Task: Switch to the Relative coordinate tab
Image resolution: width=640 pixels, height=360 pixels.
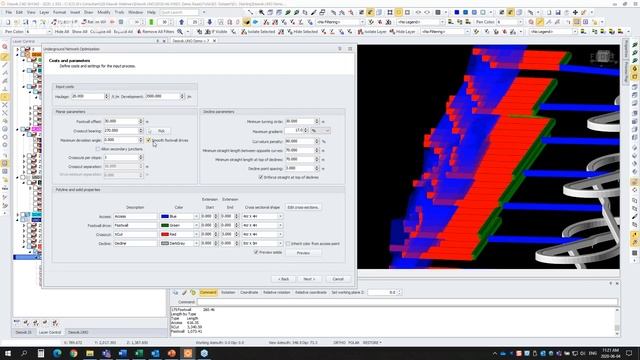Action: pyautogui.click(x=311, y=293)
